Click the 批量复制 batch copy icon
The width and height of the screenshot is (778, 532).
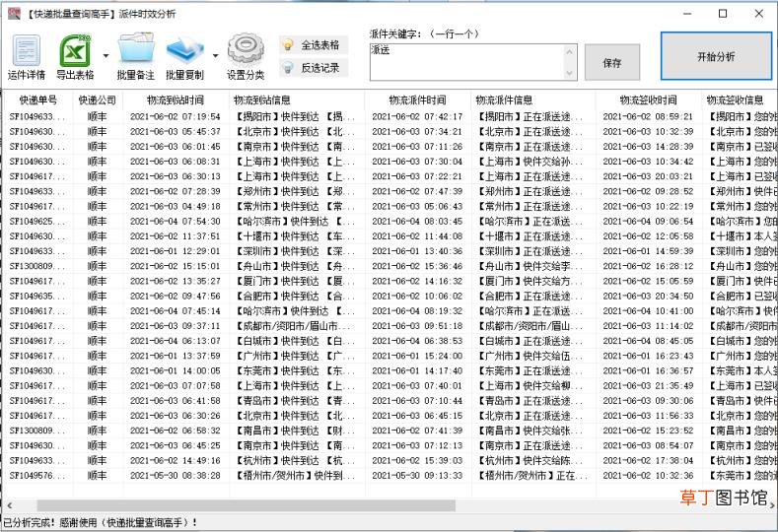click(184, 57)
